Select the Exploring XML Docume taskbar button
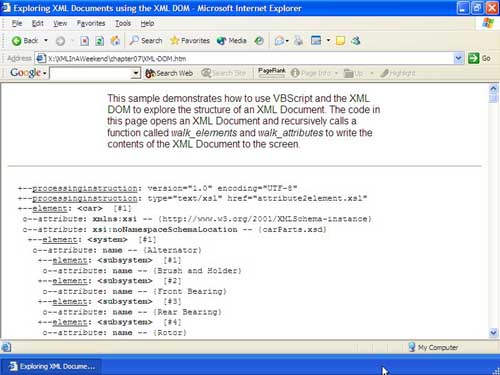500x375 pixels. click(51, 366)
